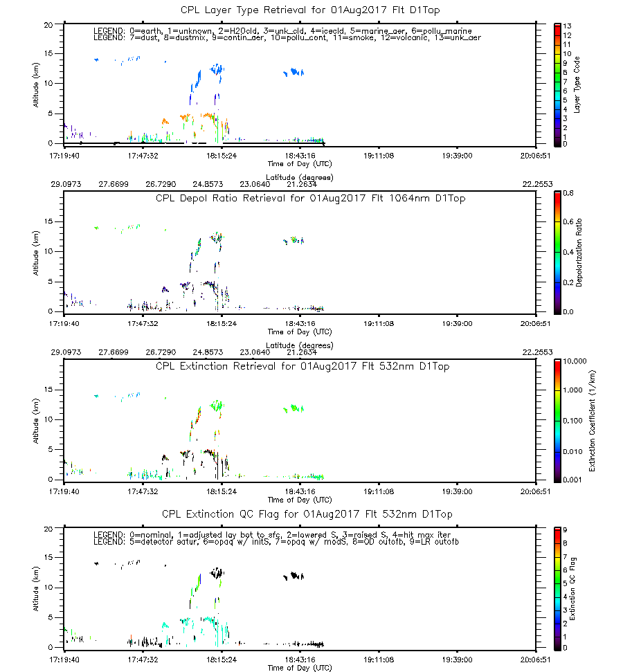Screen dimensions: 623x672
Task: Select the QC legend line starting '5=detector satur'
Action: (x=276, y=542)
